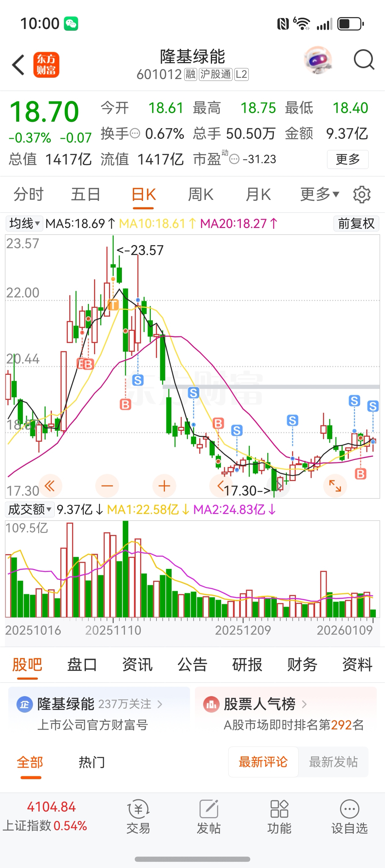Select the 周K tab
Viewport: 385px width, 868px height.
tap(201, 194)
